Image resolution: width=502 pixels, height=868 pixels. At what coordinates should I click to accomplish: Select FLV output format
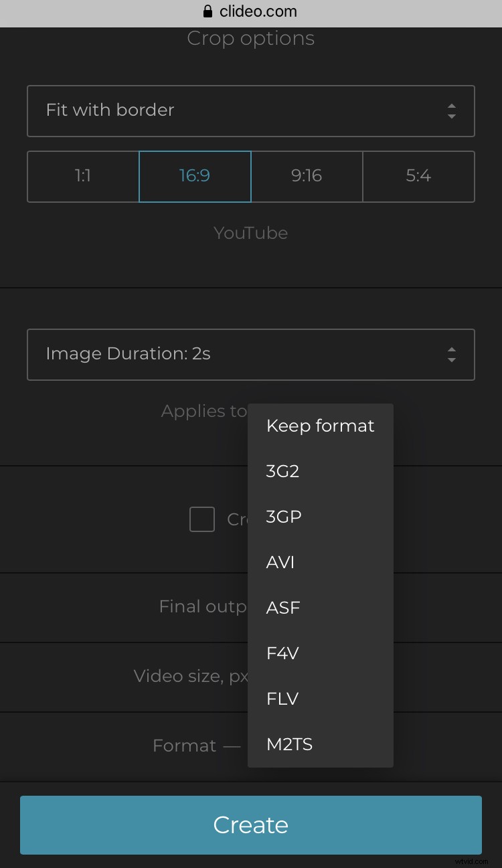[x=282, y=699]
